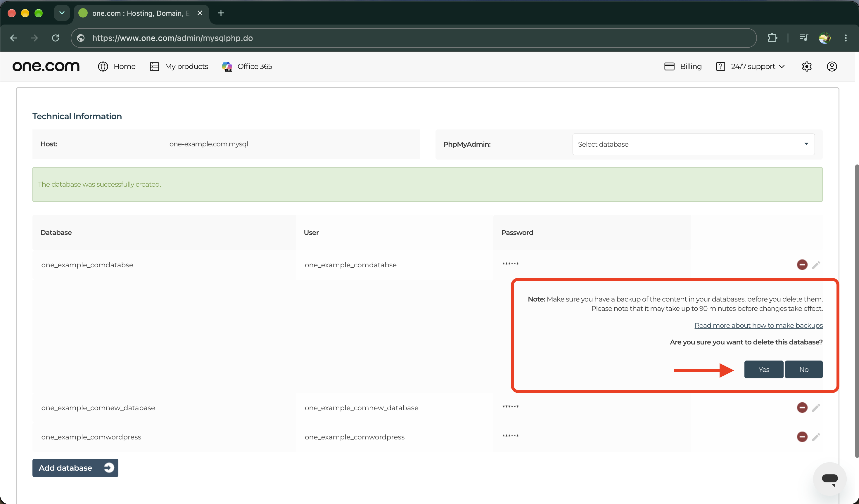Go back in browser history
This screenshot has height=504, width=859.
click(x=14, y=38)
